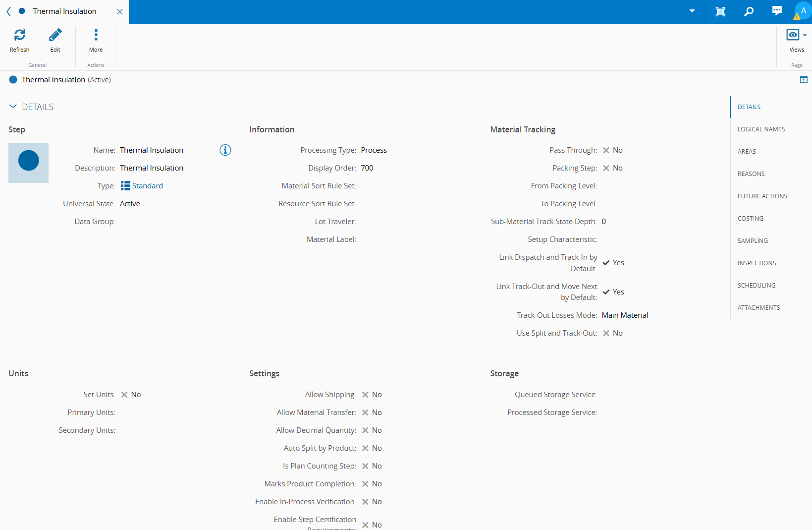812x530 pixels.
Task: Open the barcode scanner icon
Action: (720, 11)
